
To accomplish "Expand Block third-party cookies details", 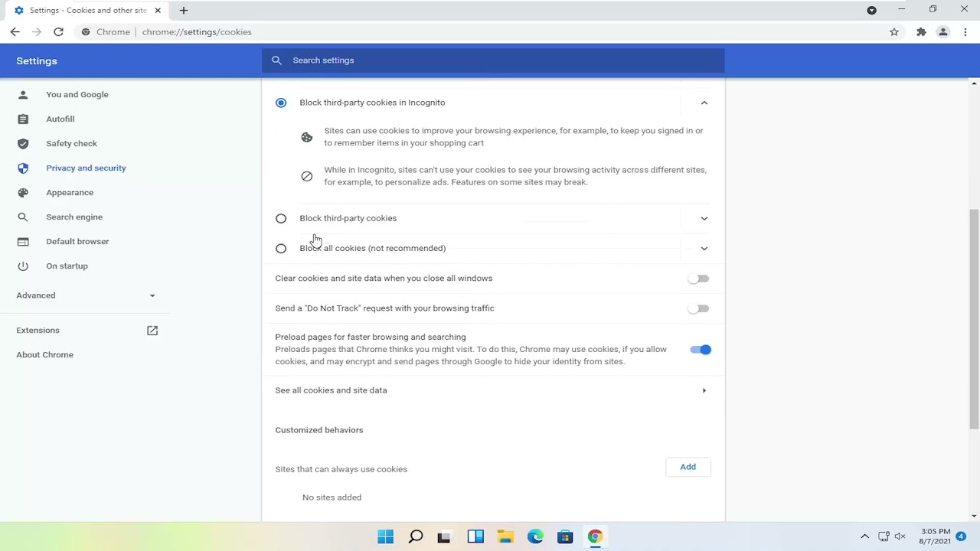I will pyautogui.click(x=704, y=218).
